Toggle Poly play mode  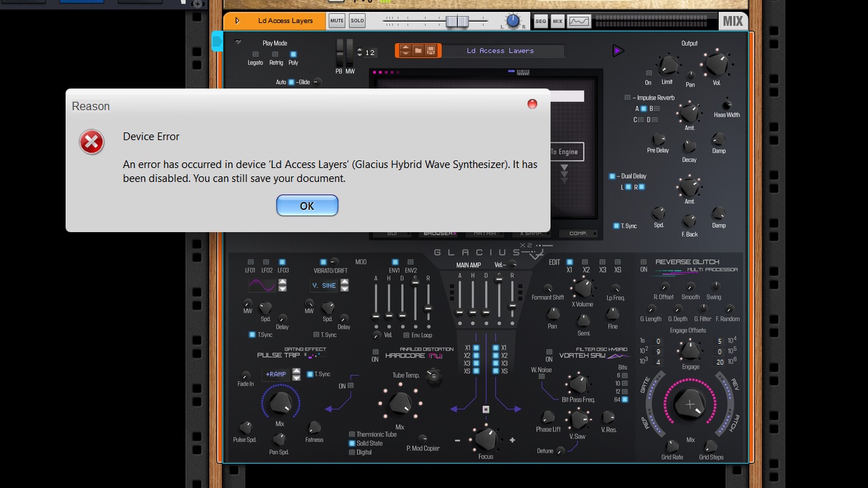coord(293,54)
